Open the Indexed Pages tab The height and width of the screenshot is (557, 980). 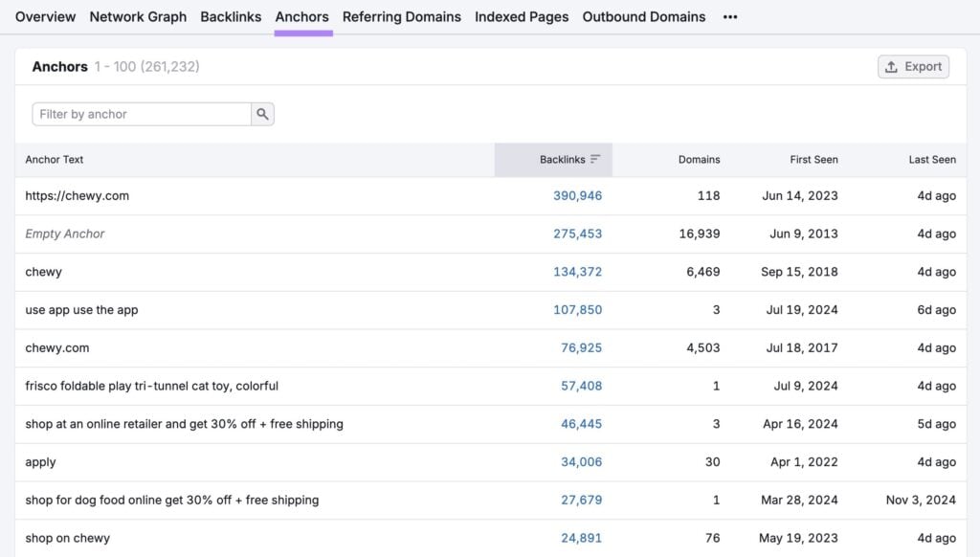point(522,17)
